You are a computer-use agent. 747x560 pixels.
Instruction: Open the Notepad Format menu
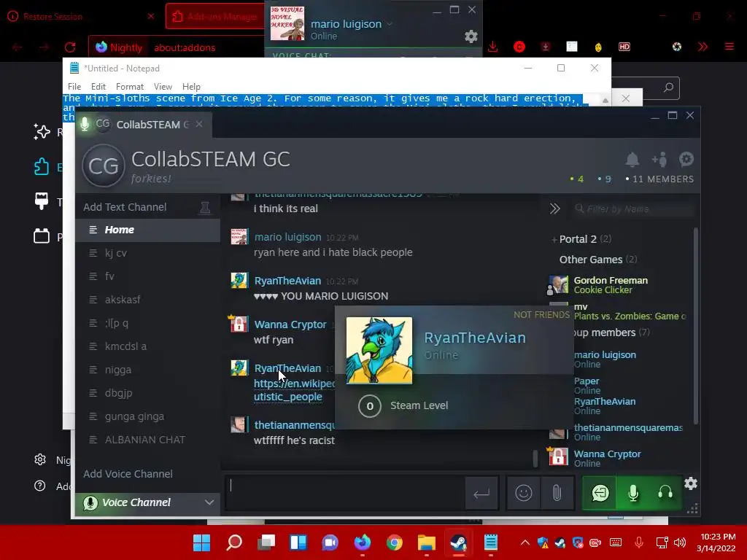click(x=130, y=87)
